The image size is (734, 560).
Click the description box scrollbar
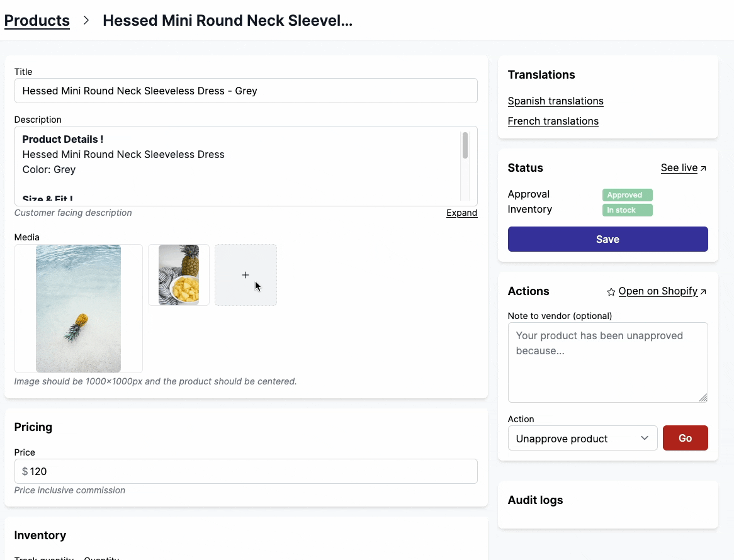(465, 146)
